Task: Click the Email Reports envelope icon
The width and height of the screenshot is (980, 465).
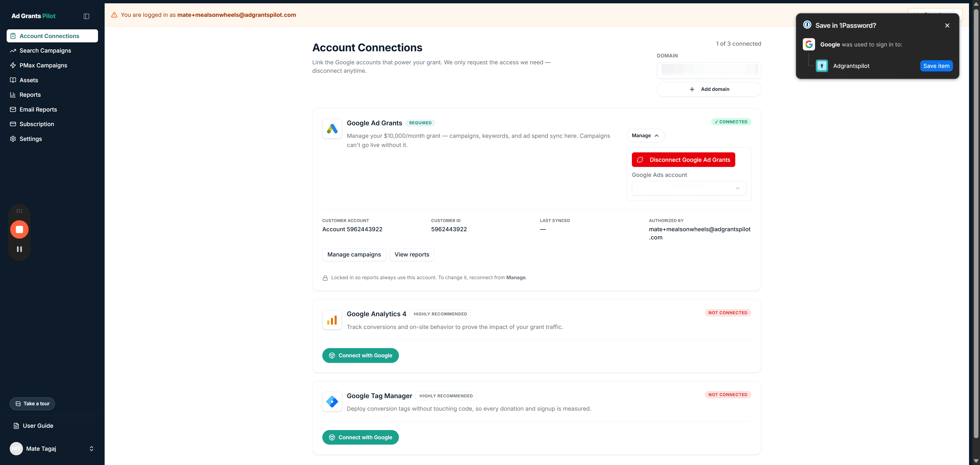Action: [x=13, y=109]
